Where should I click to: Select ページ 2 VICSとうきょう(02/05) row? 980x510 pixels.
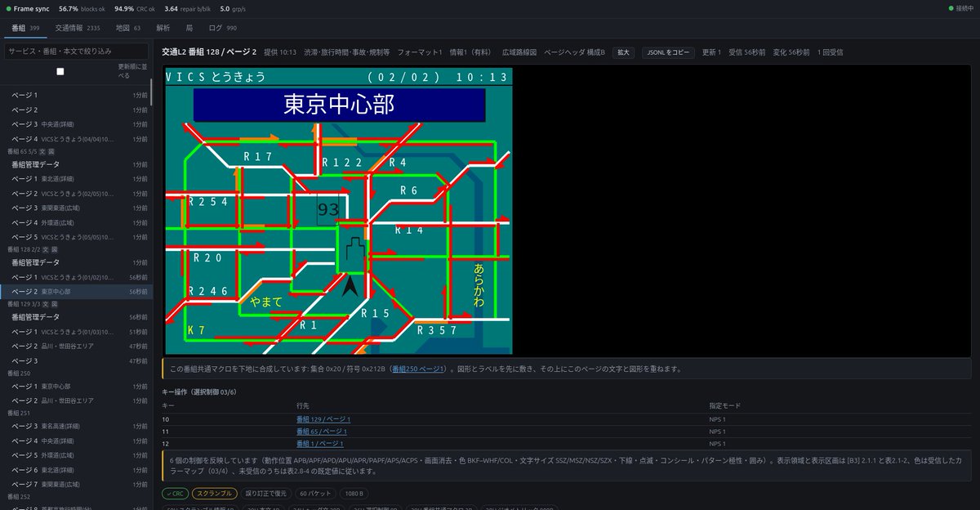pyautogui.click(x=75, y=193)
